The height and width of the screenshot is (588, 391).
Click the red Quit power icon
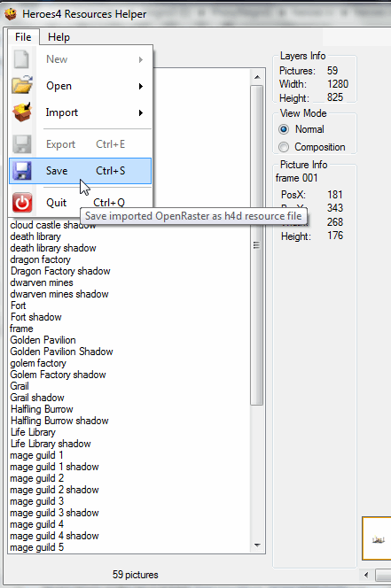coord(22,203)
